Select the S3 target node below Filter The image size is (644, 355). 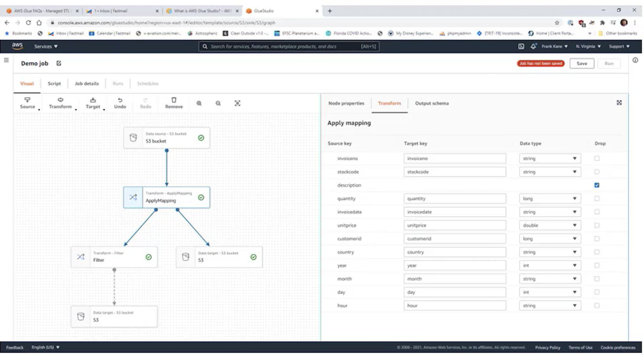[114, 317]
